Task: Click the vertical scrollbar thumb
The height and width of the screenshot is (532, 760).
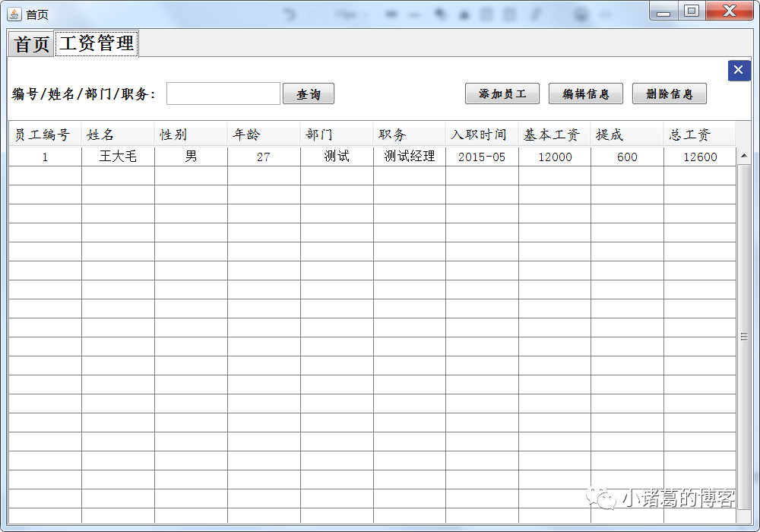Action: coord(743,336)
